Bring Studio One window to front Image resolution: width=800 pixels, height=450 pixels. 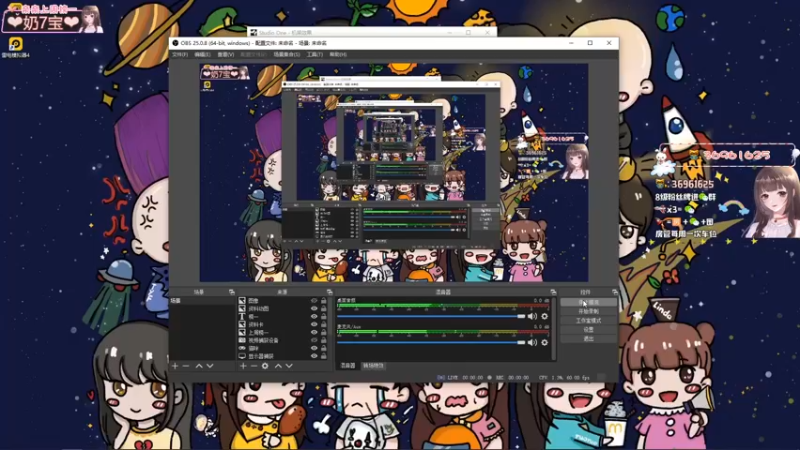[372, 32]
